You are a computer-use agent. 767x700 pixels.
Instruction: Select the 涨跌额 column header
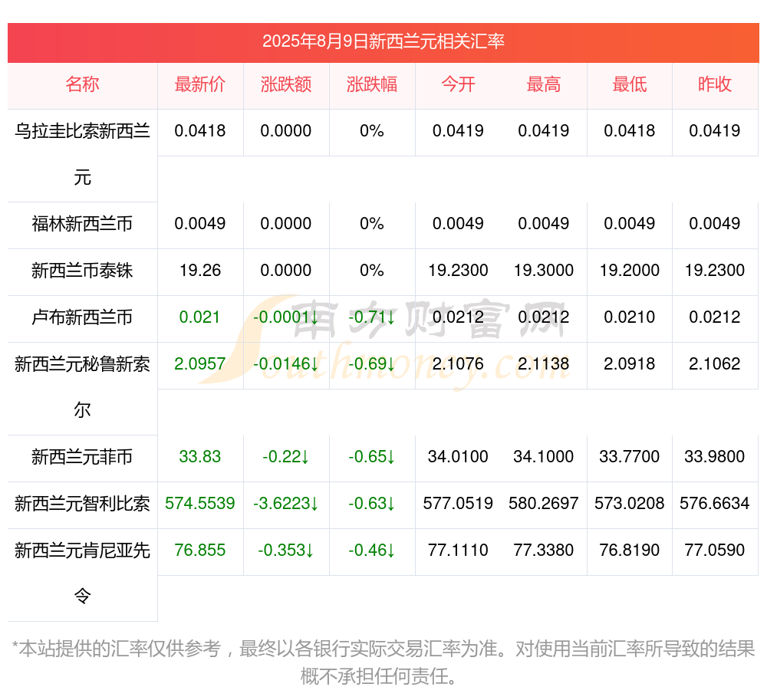click(x=286, y=84)
